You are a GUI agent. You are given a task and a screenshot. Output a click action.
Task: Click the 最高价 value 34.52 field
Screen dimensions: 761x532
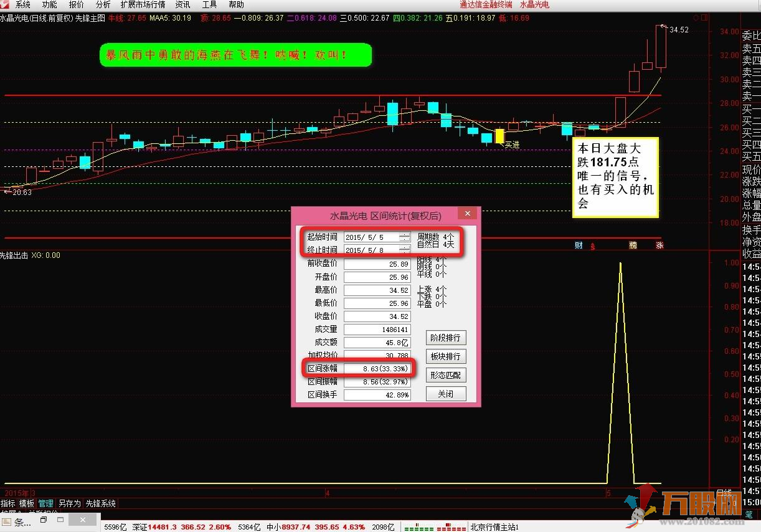pyautogui.click(x=377, y=290)
